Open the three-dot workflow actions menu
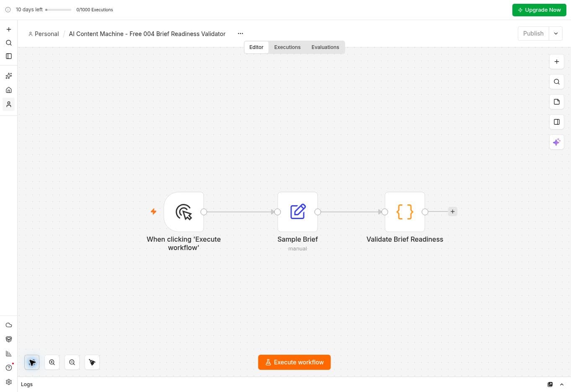The height and width of the screenshot is (392, 571). [240, 34]
